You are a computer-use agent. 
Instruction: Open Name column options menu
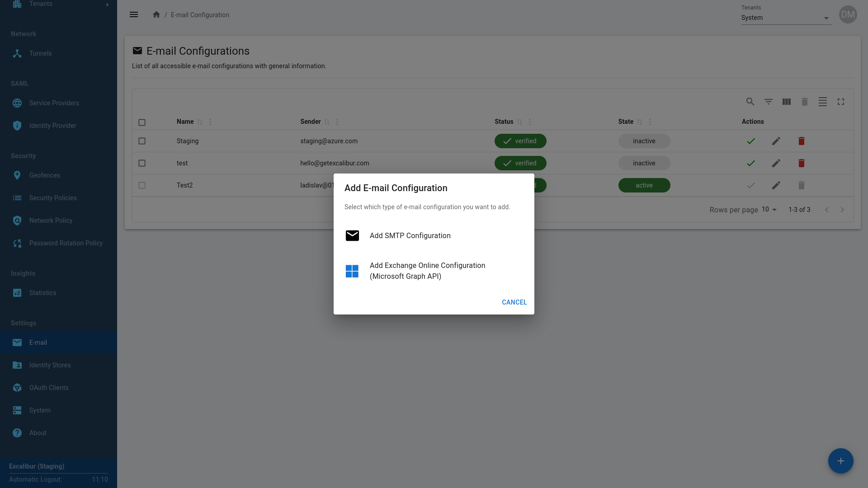click(x=210, y=122)
